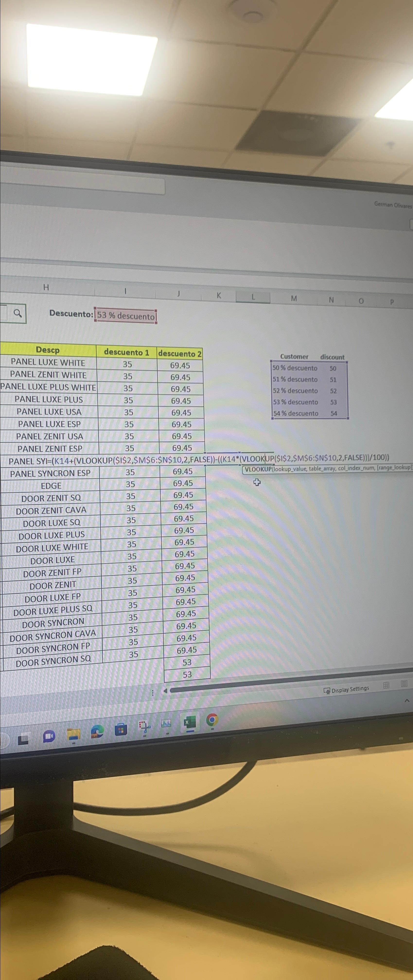Viewport: 413px width, 980px height.
Task: Switch to Page Layout view icon
Action: (404, 684)
